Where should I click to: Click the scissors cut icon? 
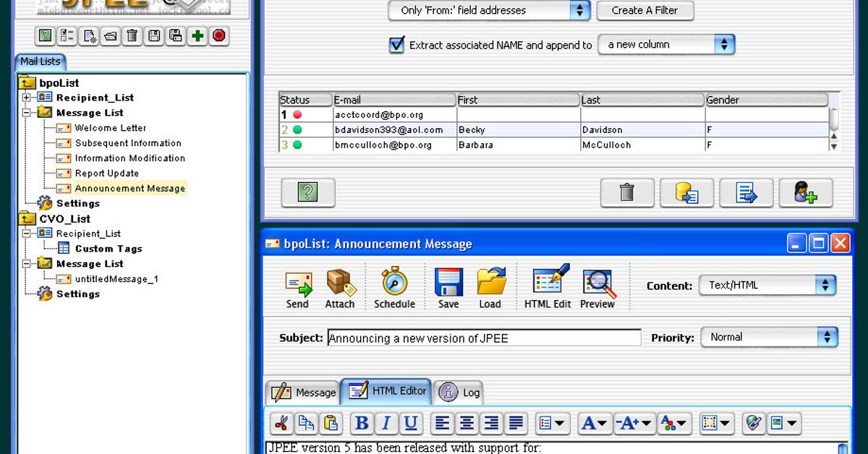pyautogui.click(x=281, y=423)
